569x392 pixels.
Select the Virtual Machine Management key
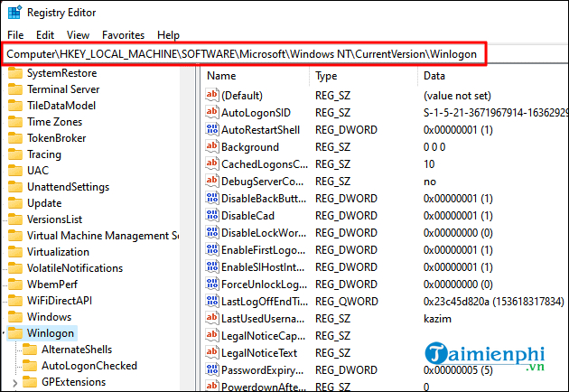coord(103,236)
